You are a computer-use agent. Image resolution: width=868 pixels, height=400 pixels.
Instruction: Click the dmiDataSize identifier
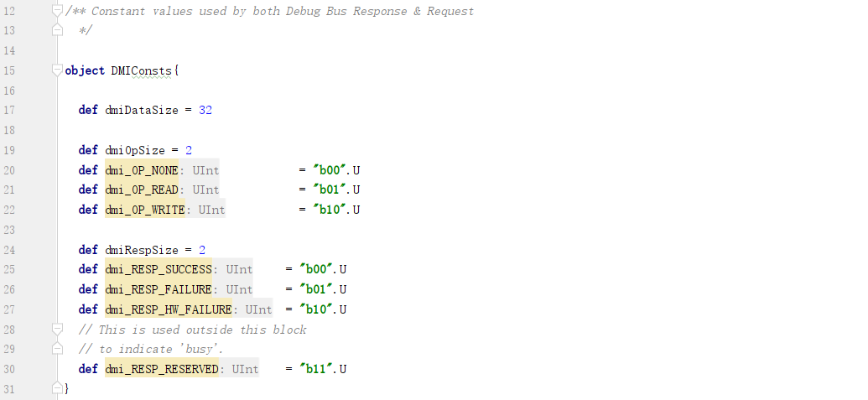[x=142, y=110]
